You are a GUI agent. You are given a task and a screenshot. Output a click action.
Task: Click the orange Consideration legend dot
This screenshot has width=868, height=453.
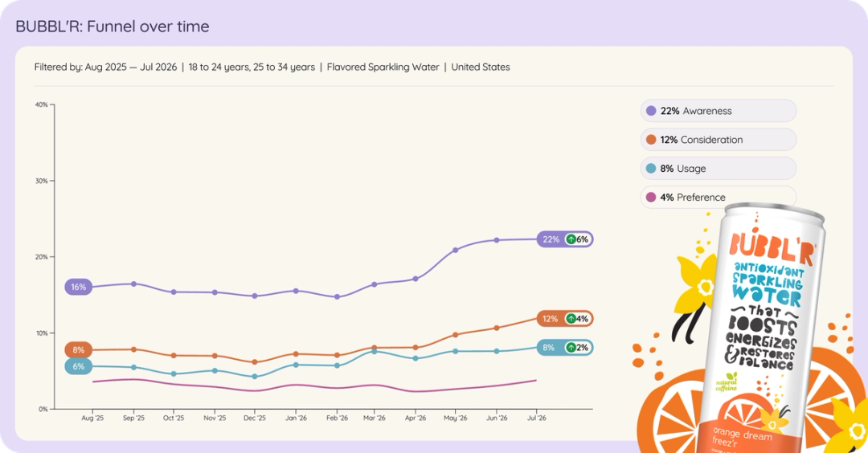point(651,140)
